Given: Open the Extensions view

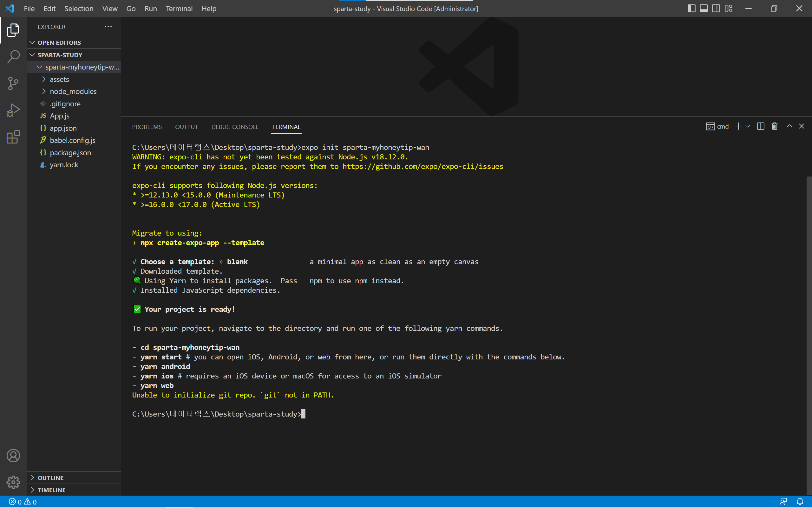Looking at the screenshot, I should coord(13,137).
